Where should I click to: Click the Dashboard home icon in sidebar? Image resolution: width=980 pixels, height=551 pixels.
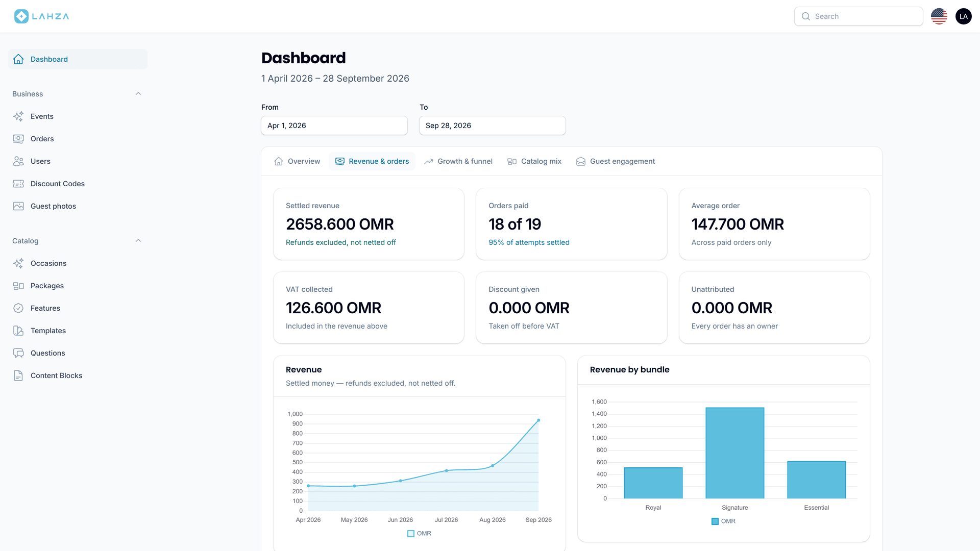pos(18,59)
